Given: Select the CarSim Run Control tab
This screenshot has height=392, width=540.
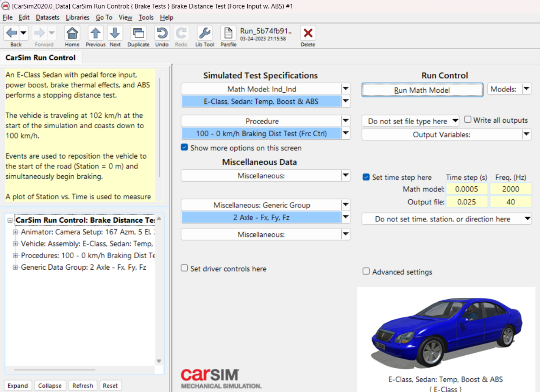Looking at the screenshot, I should [x=40, y=58].
